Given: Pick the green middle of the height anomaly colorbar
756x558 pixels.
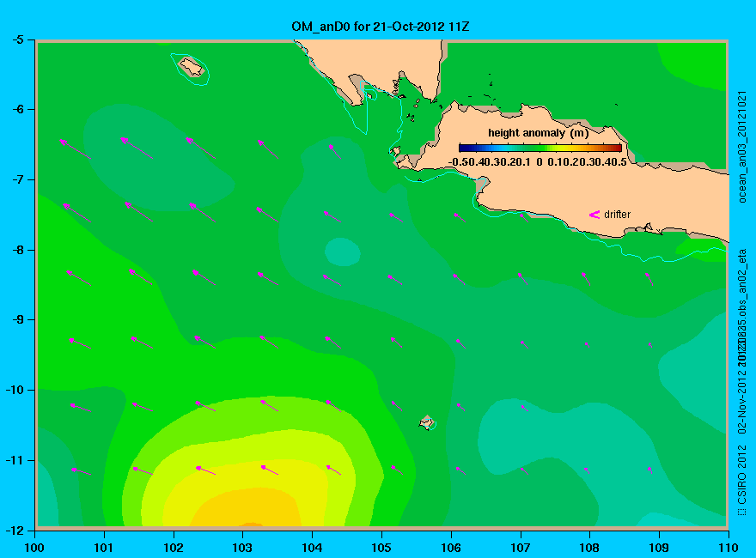Looking at the screenshot, I should pos(540,148).
